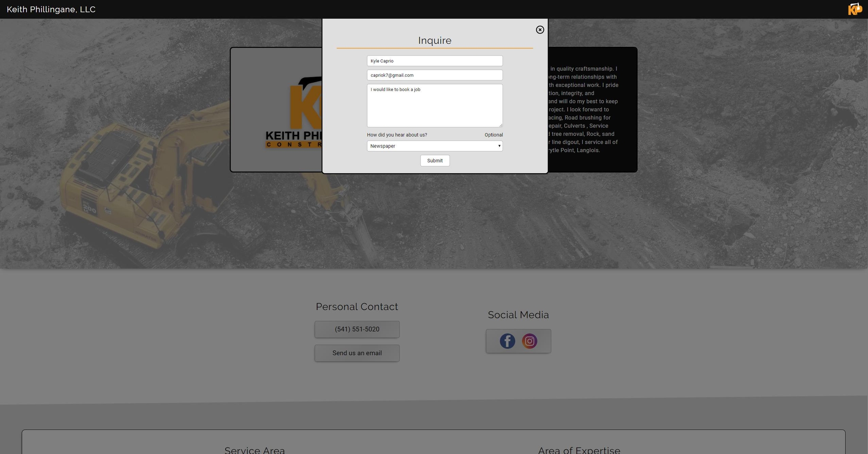The image size is (868, 454).
Task: Open the Facebook page icon
Action: [507, 341]
